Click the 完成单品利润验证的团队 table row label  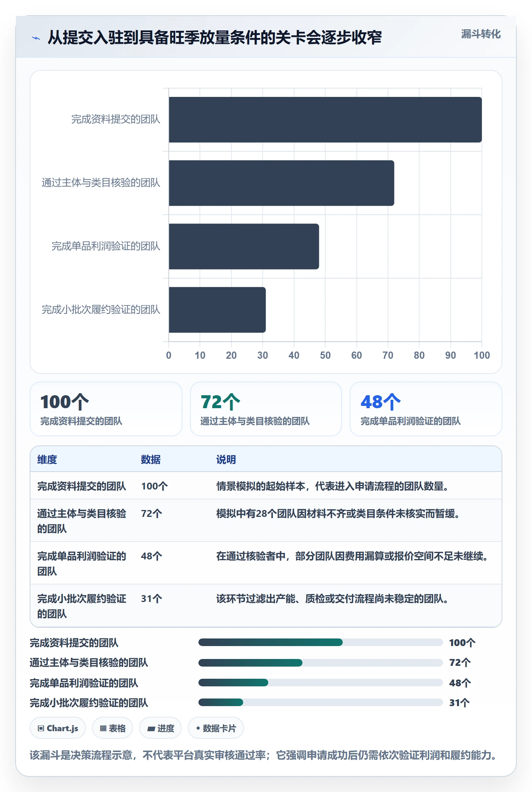point(82,564)
